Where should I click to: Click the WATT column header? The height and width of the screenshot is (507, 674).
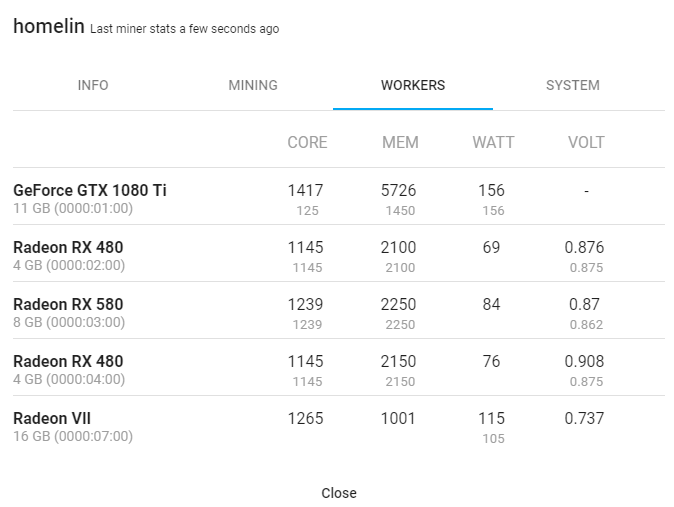[x=493, y=142]
